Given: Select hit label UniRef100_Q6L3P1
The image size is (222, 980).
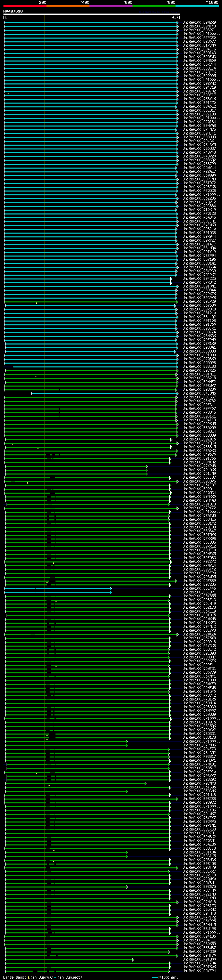Looking at the screenshot, I should (x=199, y=592).
